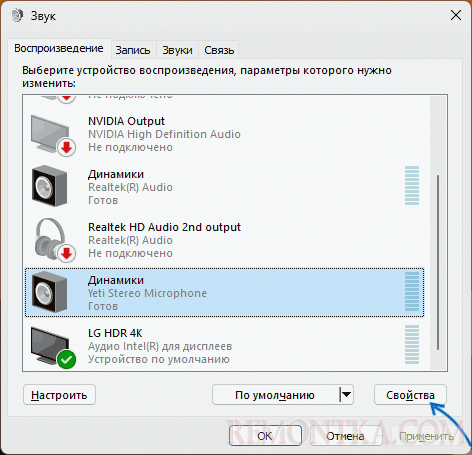Click the green default-device checkmark badge
The width and height of the screenshot is (472, 455).
(67, 360)
